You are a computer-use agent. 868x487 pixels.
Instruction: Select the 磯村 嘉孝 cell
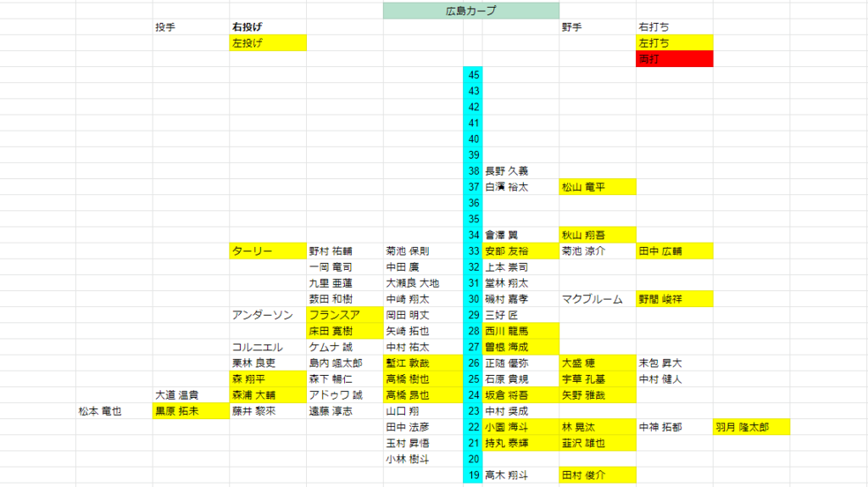tap(520, 299)
